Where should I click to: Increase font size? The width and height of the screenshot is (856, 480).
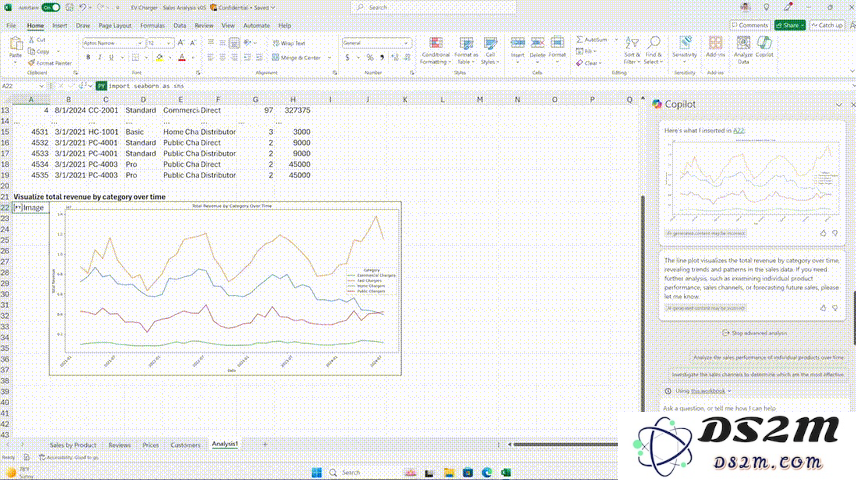[181, 43]
